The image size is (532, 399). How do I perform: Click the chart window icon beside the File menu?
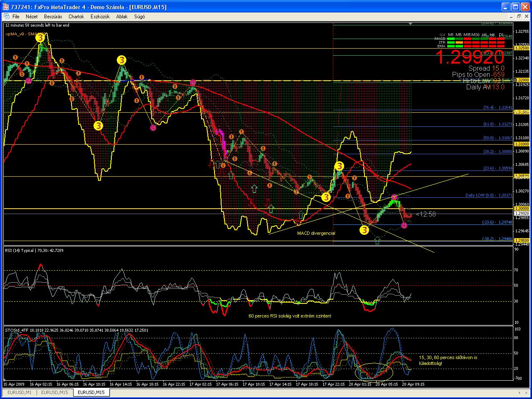[6, 17]
